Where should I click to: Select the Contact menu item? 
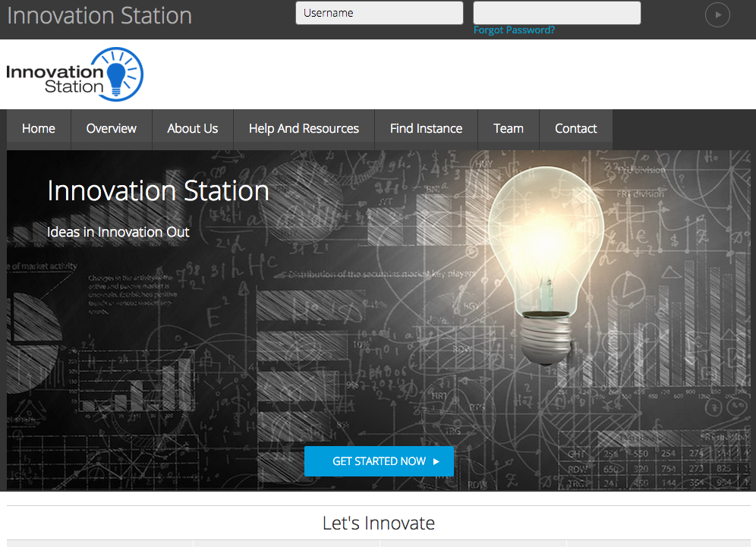pos(575,129)
